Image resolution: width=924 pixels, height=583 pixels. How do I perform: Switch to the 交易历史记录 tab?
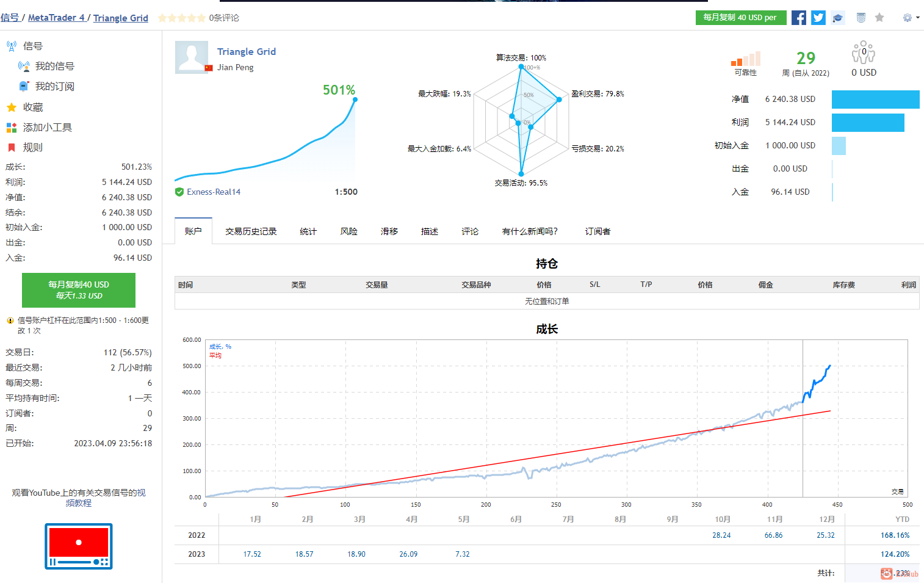tap(251, 231)
